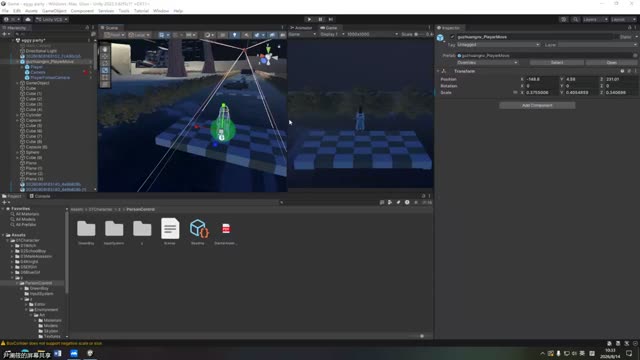Toggle constrained proportions link for Scale

click(515, 93)
